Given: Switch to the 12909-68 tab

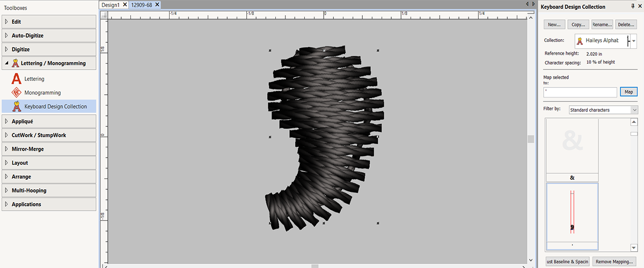Looking at the screenshot, I should 142,5.
